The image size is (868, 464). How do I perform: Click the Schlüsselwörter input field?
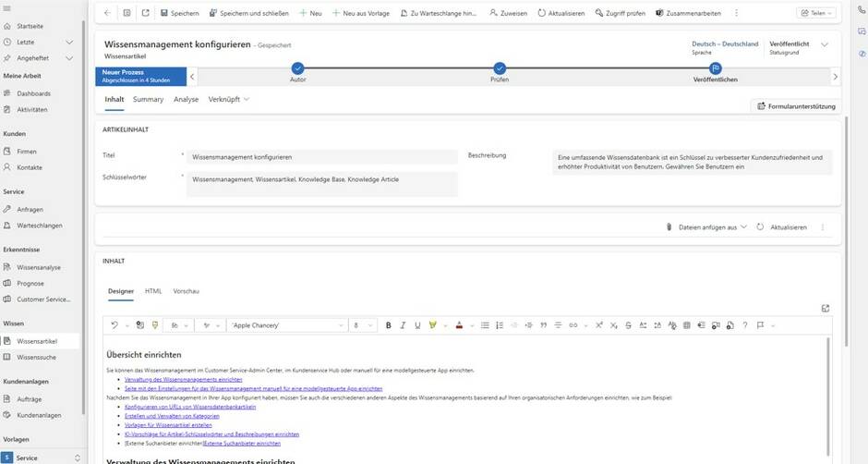click(x=322, y=184)
